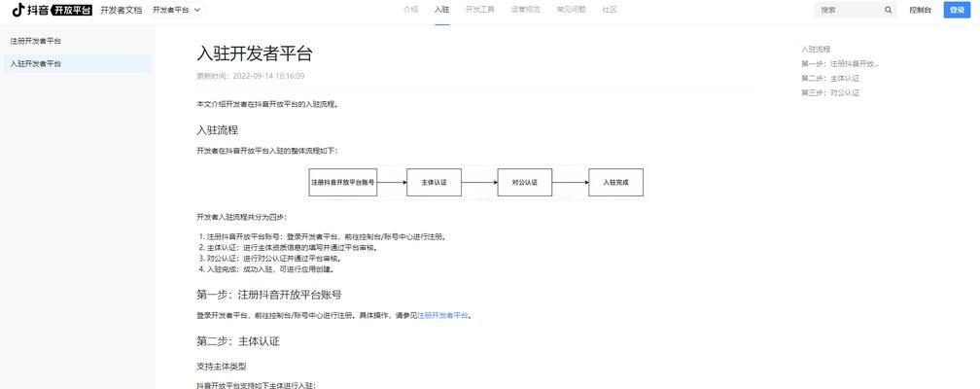Open the 开发者平台 dropdown selector
Viewport: 980px width, 389px height.
click(x=177, y=10)
